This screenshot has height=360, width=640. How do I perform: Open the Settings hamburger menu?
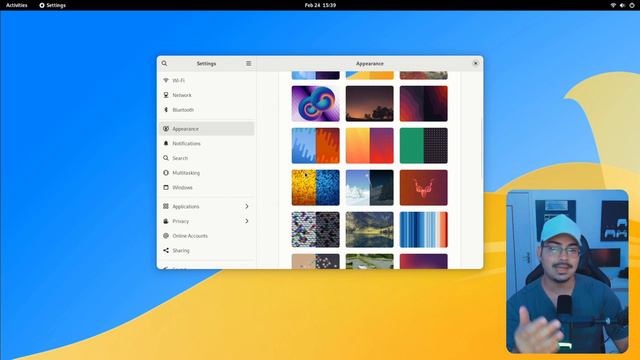click(x=248, y=63)
